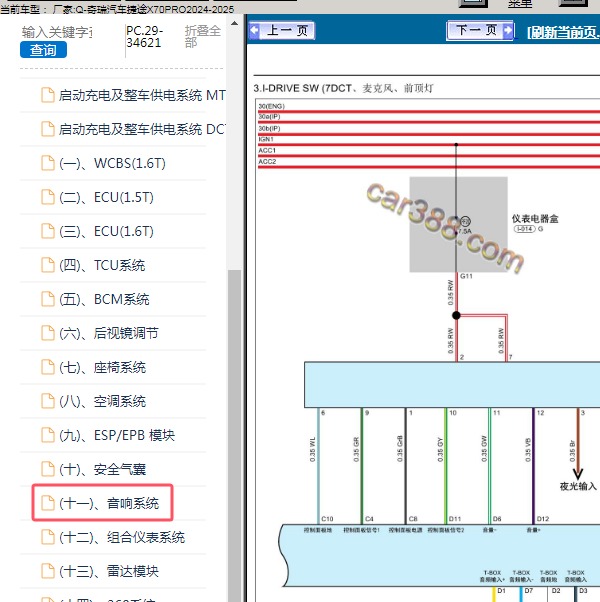Click the D11 connector pin label

pyautogui.click(x=455, y=519)
